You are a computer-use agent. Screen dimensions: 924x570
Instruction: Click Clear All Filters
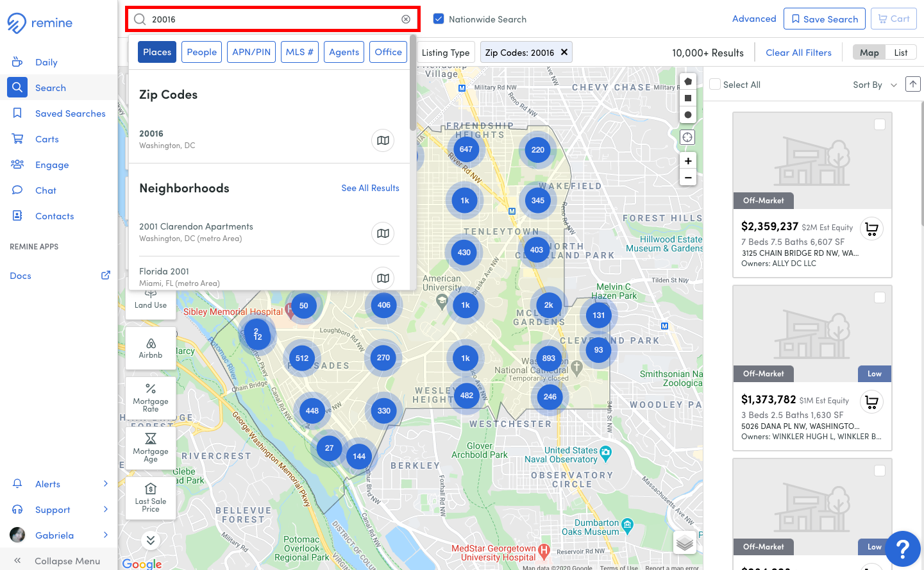click(x=798, y=53)
